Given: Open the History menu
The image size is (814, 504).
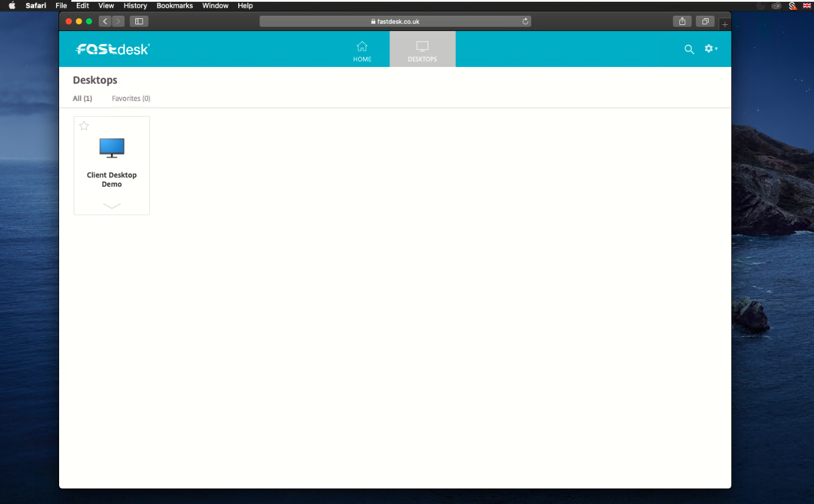Looking at the screenshot, I should pos(135,5).
